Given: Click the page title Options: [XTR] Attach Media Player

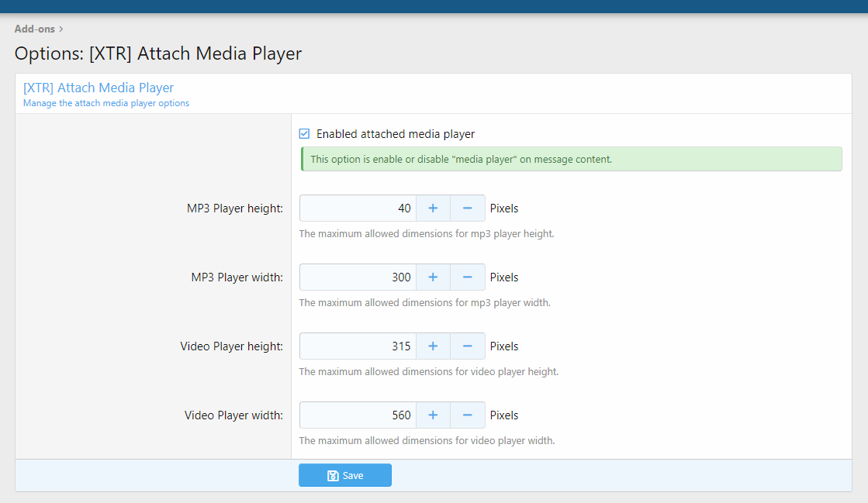Looking at the screenshot, I should click(157, 53).
